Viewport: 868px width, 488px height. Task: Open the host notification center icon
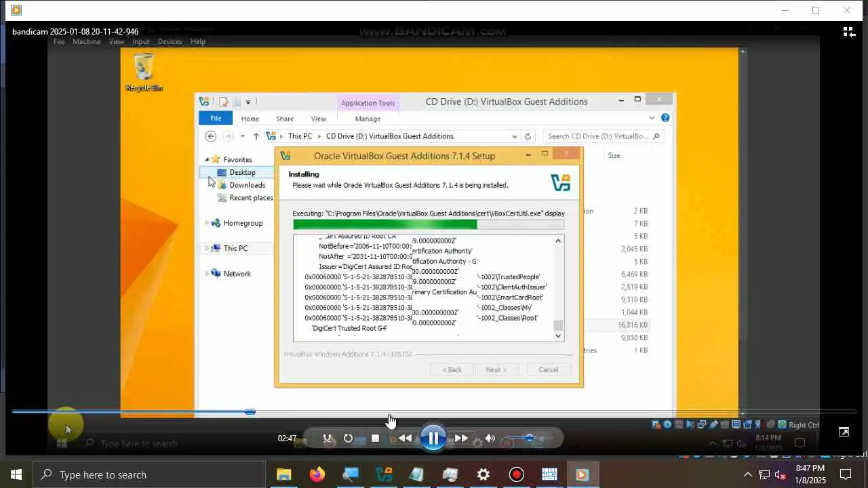tap(846, 474)
